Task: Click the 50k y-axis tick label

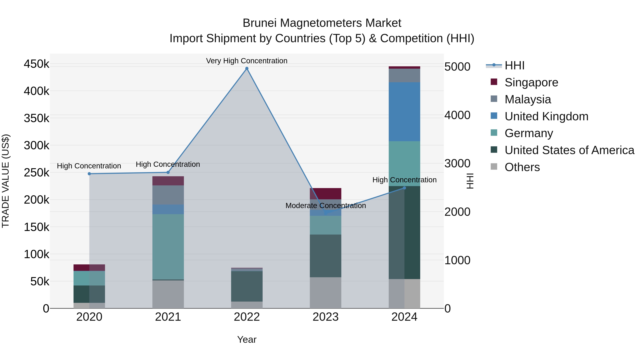Action: pyautogui.click(x=40, y=281)
